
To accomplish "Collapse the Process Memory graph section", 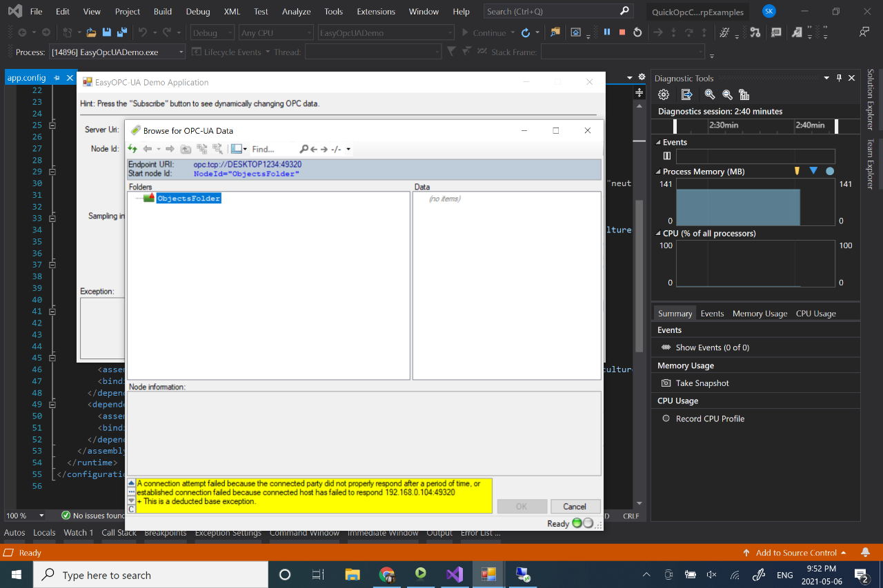I will (658, 172).
